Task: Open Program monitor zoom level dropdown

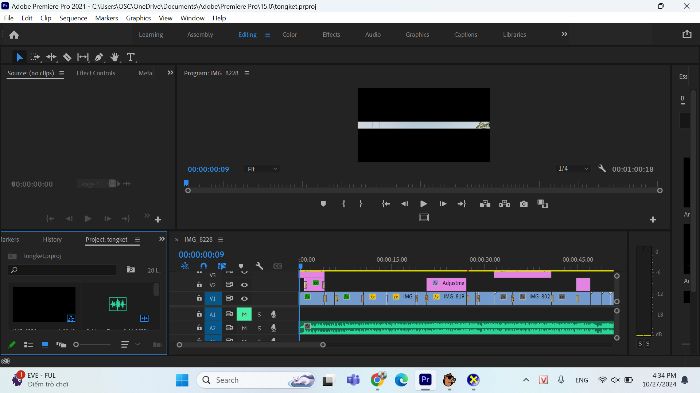Action: click(262, 169)
